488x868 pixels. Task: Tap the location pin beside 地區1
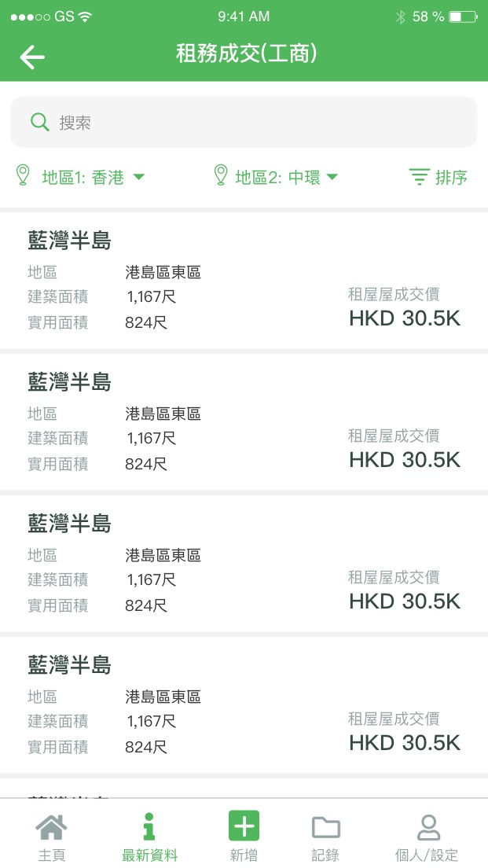tap(23, 175)
